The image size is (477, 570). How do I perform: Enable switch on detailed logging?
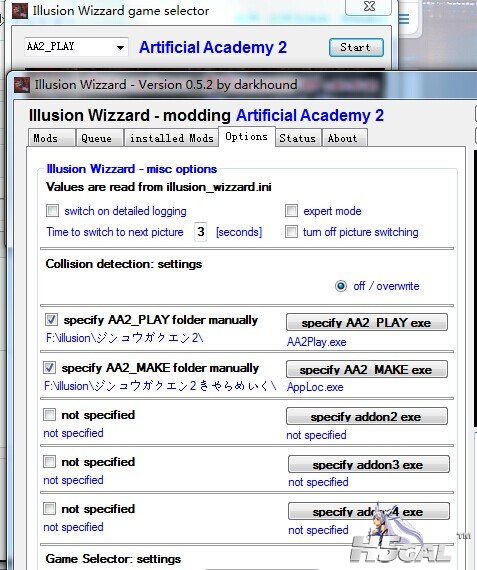coord(52,210)
